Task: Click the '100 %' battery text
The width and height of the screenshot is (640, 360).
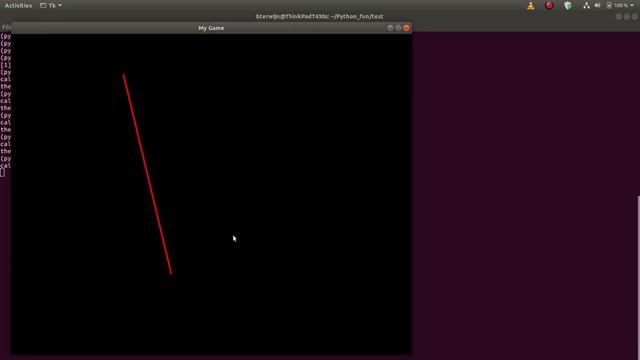Action: pos(621,6)
